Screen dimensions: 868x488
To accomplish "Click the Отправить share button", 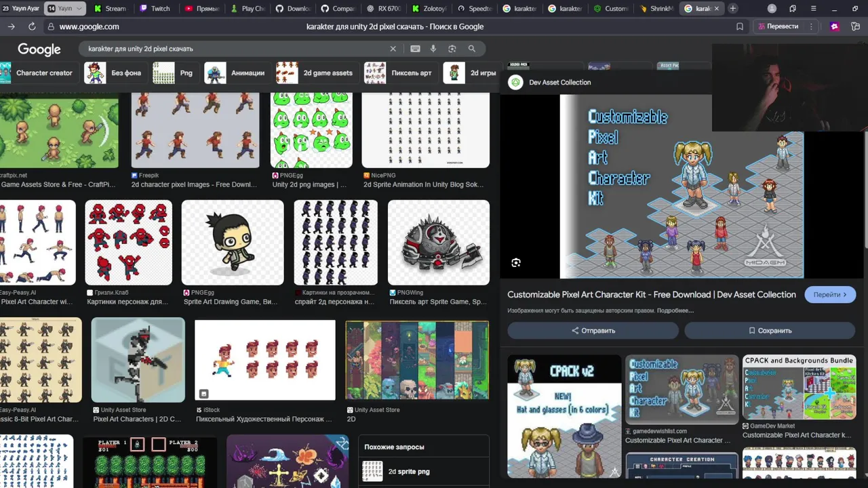I will (x=593, y=331).
